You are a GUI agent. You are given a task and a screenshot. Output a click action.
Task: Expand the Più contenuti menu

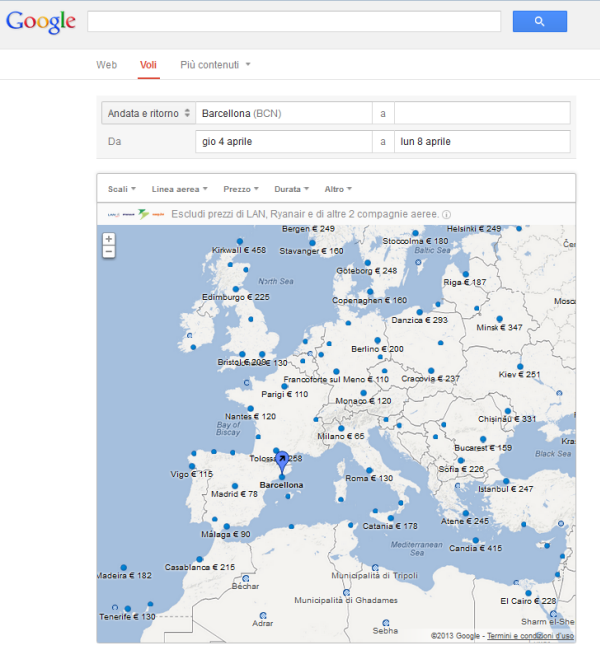click(215, 65)
